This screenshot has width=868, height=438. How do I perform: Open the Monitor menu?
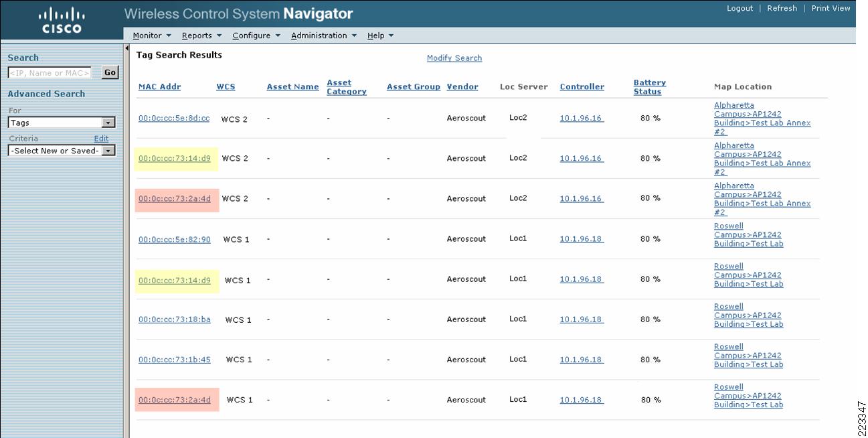click(152, 35)
